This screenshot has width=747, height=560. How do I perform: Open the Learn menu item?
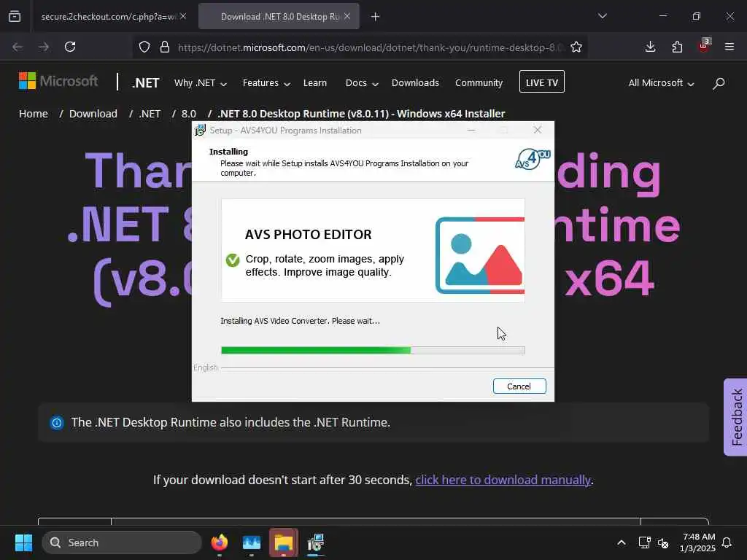tap(315, 83)
